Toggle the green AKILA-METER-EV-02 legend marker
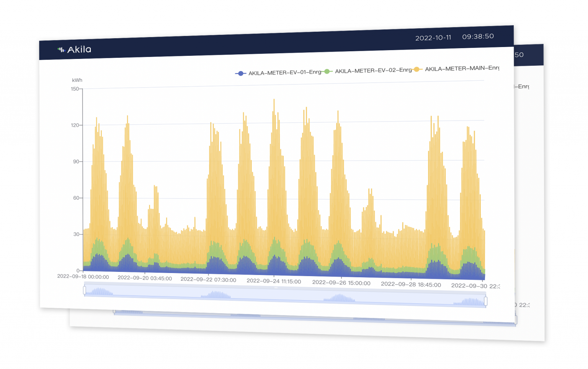This screenshot has height=369, width=588. tap(327, 71)
